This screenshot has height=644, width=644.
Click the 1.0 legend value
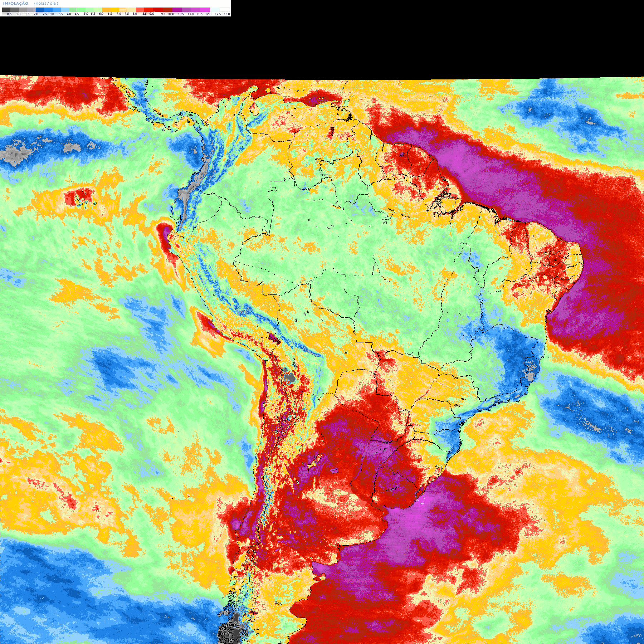[x=18, y=14]
